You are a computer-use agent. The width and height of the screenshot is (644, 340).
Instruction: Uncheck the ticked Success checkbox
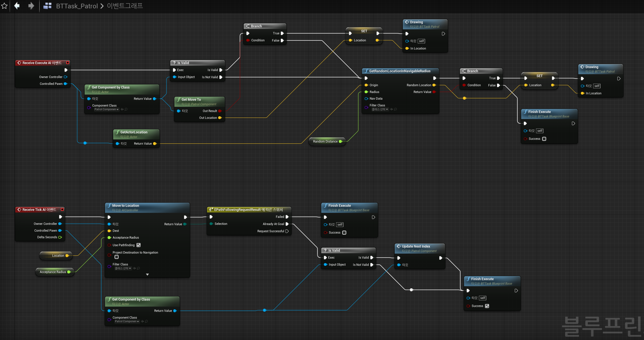tap(487, 306)
